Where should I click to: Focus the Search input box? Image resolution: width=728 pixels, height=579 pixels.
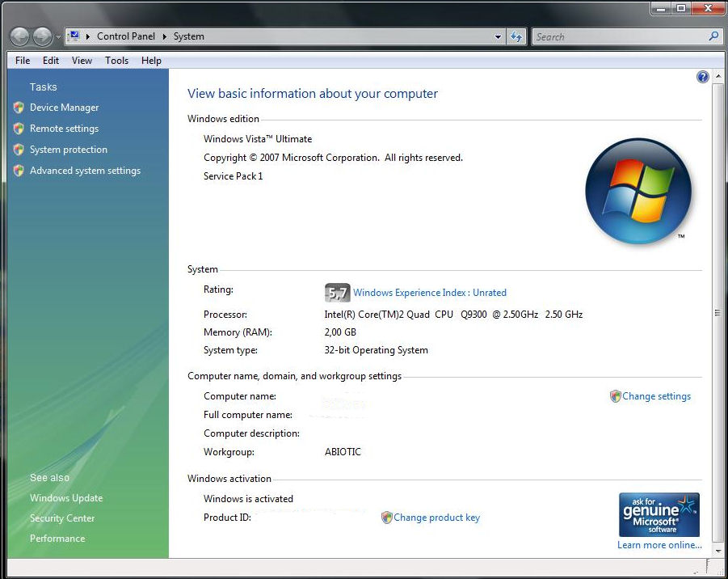click(621, 36)
